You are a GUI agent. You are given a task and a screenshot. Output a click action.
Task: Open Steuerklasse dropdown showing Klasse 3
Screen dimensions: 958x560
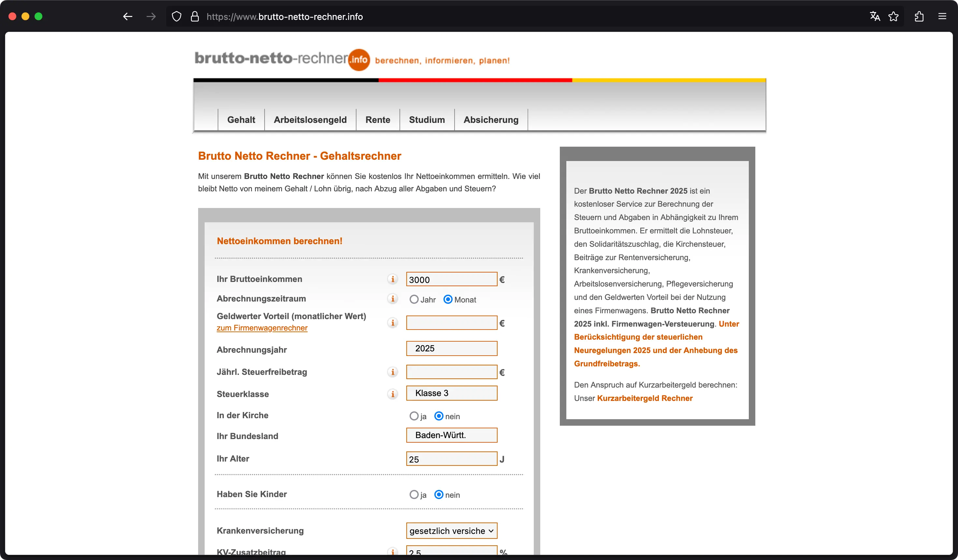451,393
